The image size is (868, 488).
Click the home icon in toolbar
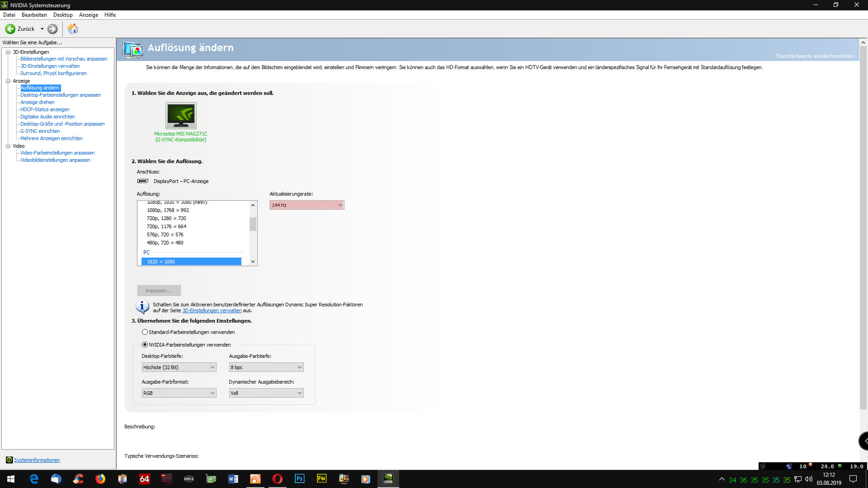click(73, 29)
